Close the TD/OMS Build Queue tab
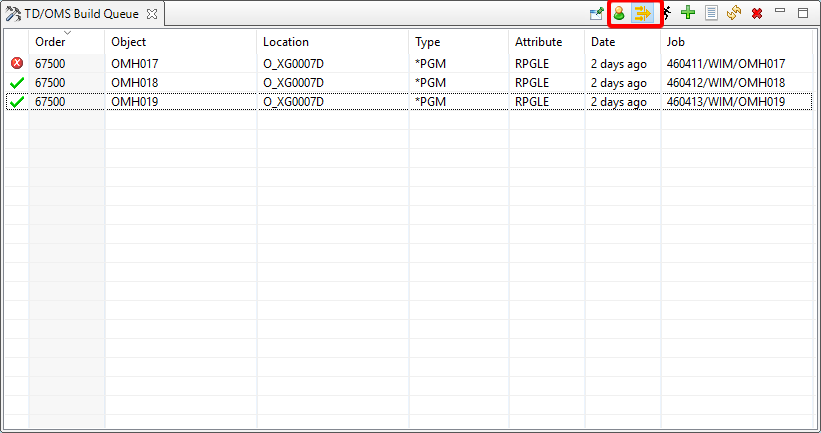The image size is (821, 433). pyautogui.click(x=152, y=14)
